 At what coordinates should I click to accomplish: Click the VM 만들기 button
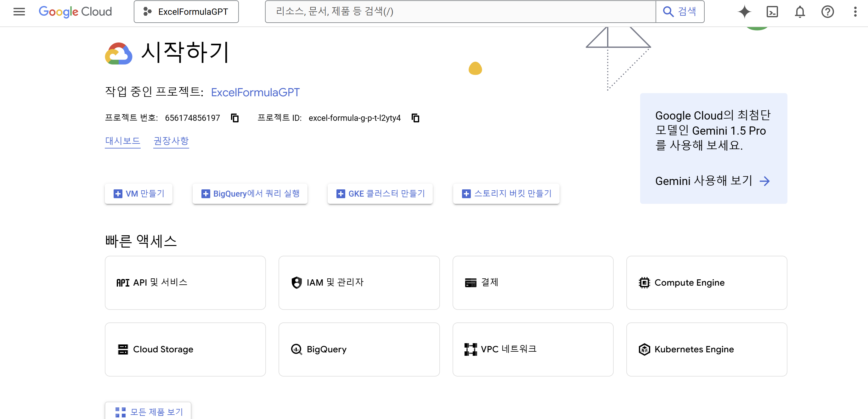pos(138,194)
